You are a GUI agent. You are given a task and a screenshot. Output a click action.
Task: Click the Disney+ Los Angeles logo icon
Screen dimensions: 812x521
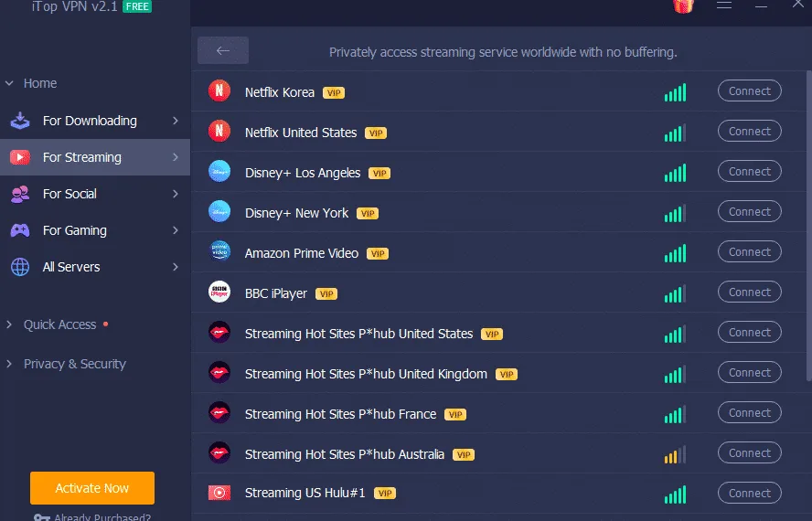pos(219,172)
